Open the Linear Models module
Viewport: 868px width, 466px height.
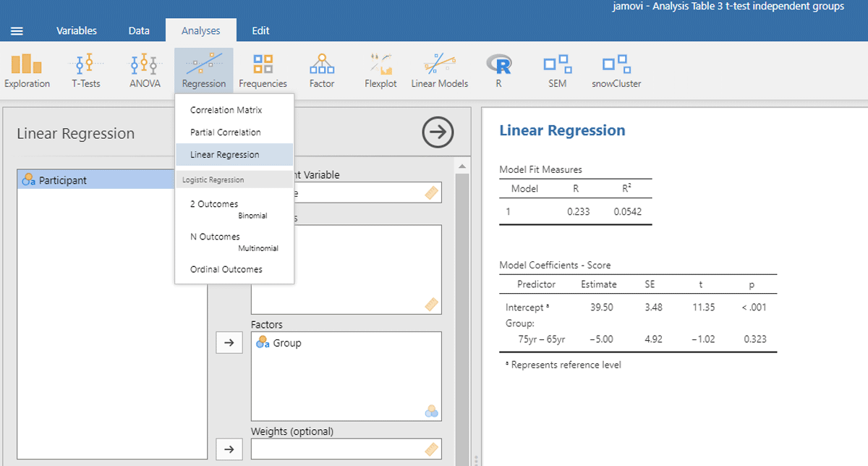pos(439,71)
